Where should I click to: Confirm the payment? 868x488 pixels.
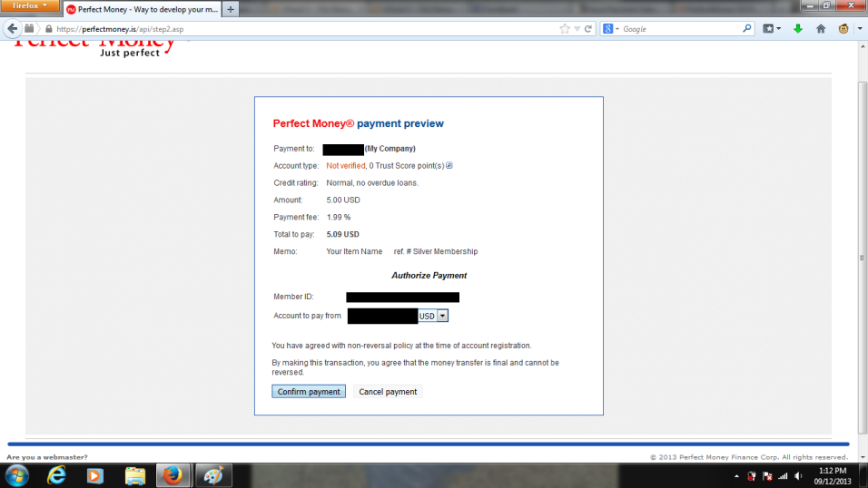(x=309, y=392)
